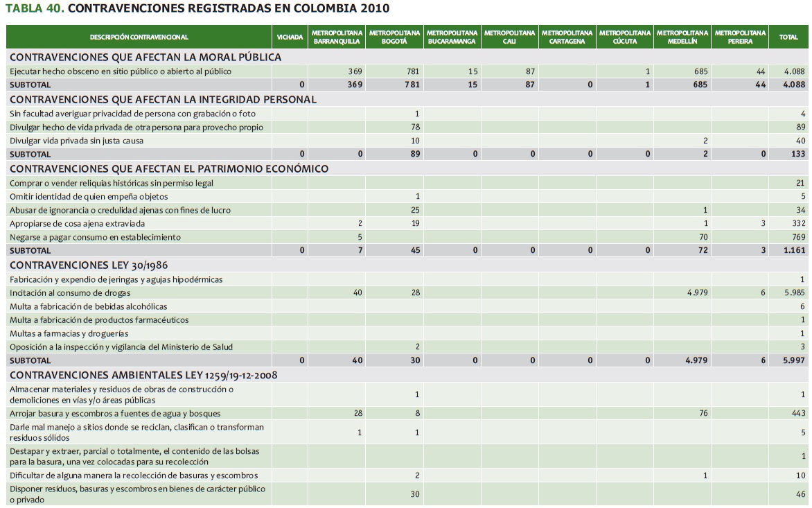Viewport: 812px width, 508px height.
Task: Click the 'Total' column header
Action: [x=788, y=37]
